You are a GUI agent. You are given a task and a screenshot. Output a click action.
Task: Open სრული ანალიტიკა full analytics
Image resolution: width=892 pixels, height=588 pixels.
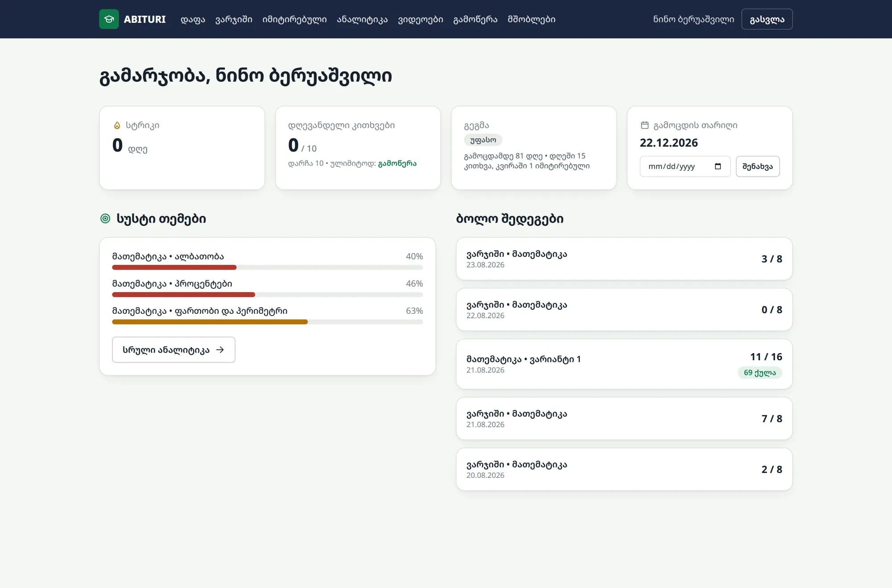click(x=173, y=350)
